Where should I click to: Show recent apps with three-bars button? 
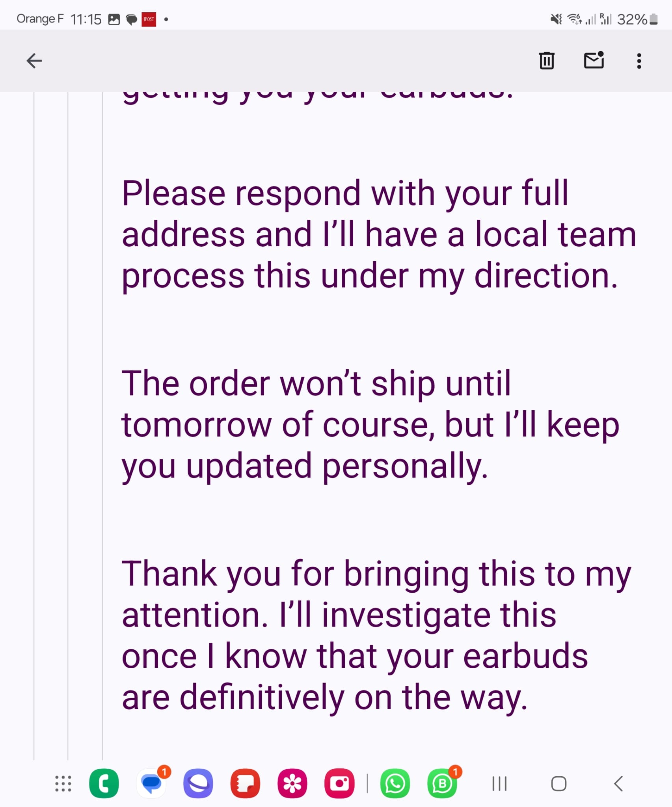(499, 783)
